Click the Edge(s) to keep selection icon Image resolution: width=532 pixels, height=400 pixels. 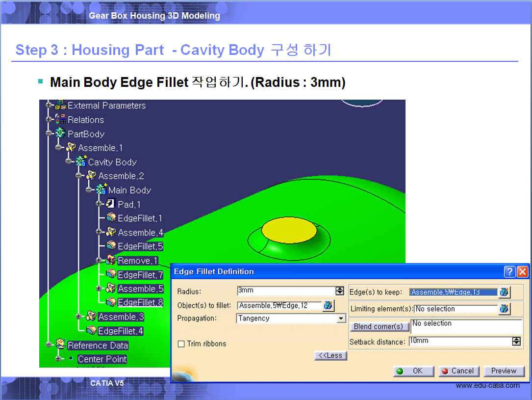click(504, 293)
